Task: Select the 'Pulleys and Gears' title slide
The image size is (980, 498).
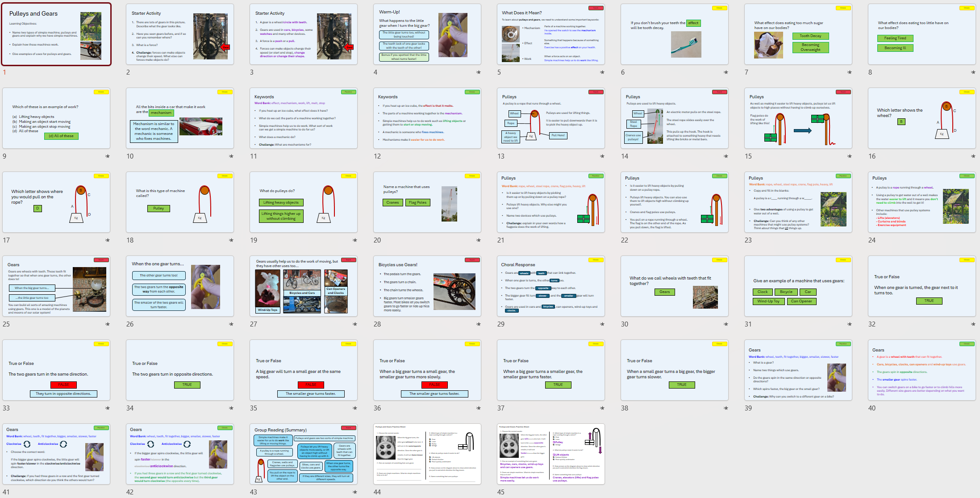Action: [56, 34]
